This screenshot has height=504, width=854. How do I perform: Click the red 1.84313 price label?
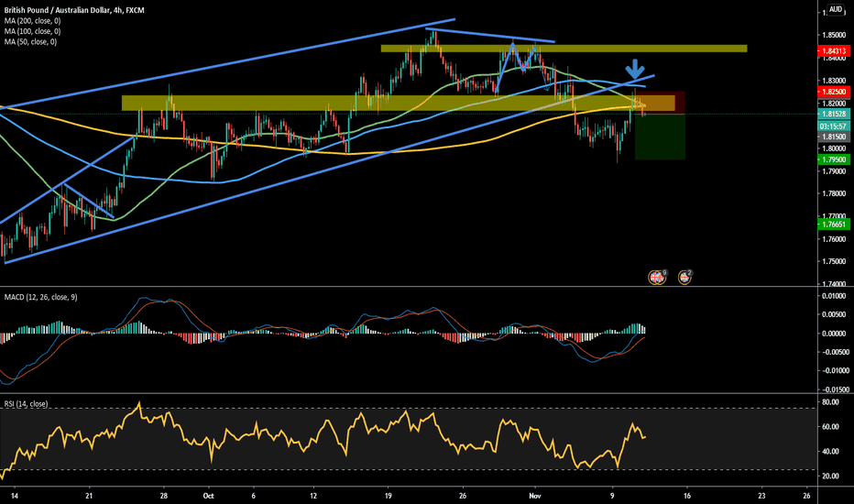(x=834, y=51)
